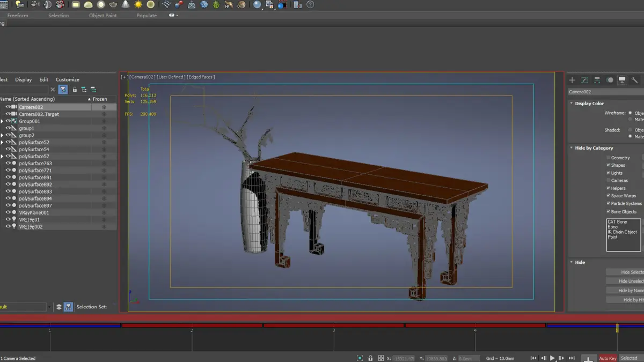Click the blue material sphere icon
This screenshot has height=362, width=644.
257,4
